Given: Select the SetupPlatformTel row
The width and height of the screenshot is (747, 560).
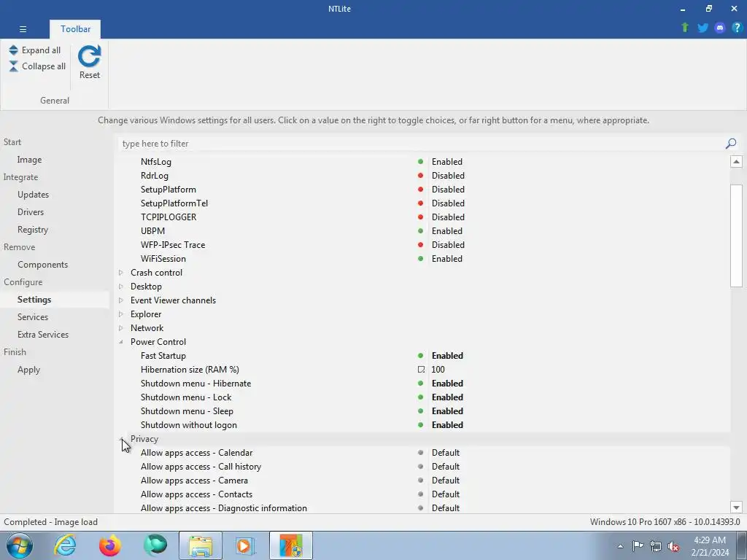Looking at the screenshot, I should pos(422,203).
